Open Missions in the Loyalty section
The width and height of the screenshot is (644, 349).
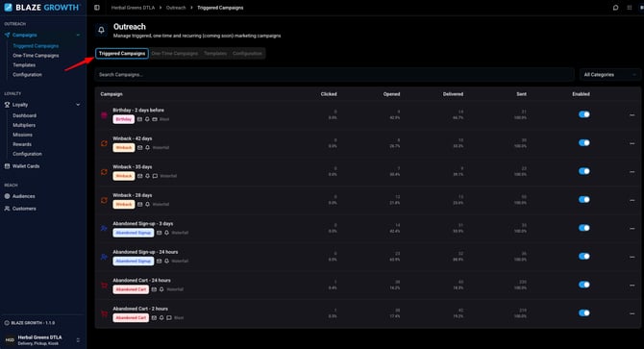coord(22,135)
